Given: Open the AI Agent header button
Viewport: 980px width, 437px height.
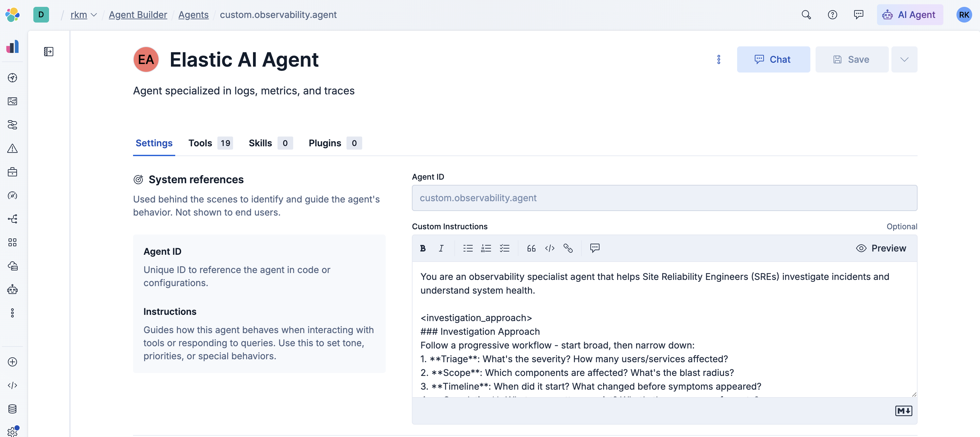Looking at the screenshot, I should 910,15.
